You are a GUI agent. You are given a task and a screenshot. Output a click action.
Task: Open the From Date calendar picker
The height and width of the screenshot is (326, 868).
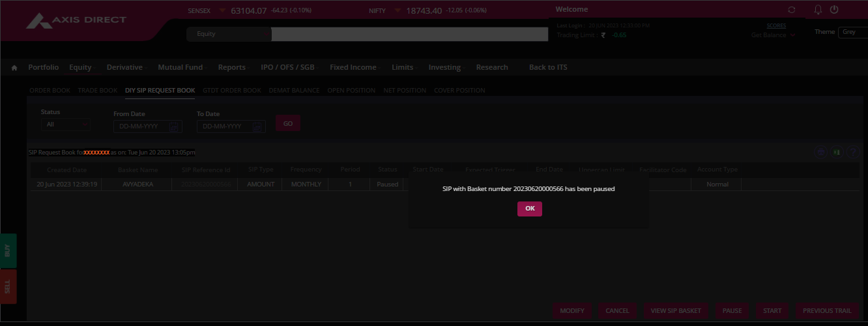pos(174,126)
